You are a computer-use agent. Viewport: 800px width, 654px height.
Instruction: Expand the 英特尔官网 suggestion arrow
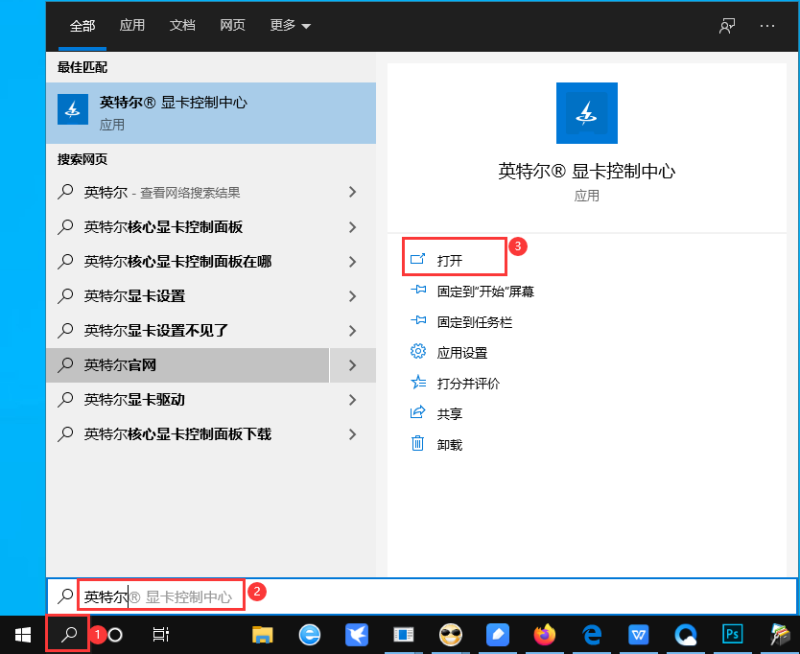click(352, 365)
